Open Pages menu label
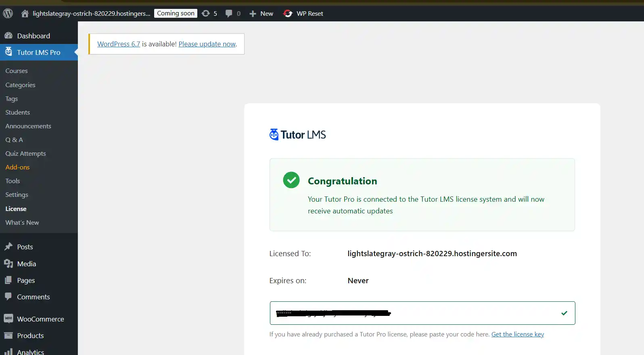Viewport: 644px width, 355px height. [26, 280]
